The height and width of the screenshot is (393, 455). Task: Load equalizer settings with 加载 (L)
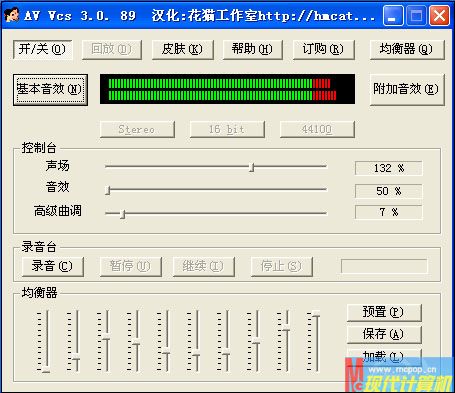click(384, 357)
